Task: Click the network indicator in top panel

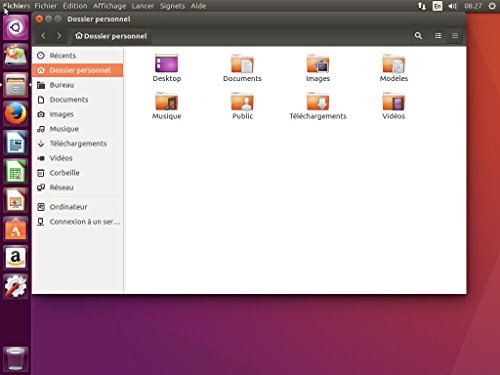Action: click(422, 6)
